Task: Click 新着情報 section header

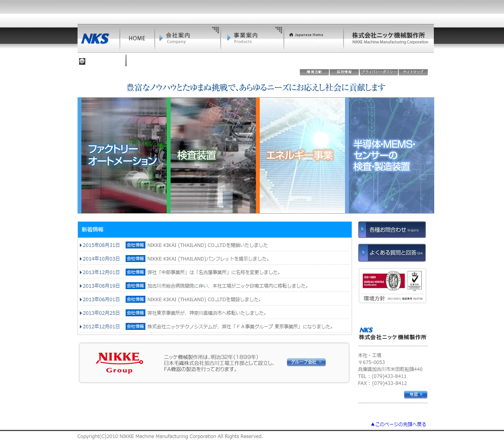Action: click(215, 229)
